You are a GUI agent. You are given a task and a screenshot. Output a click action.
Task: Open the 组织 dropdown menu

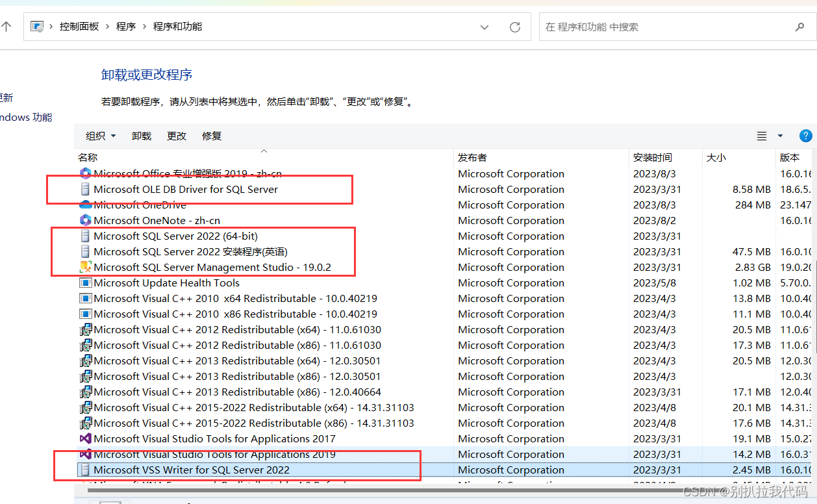pos(101,136)
